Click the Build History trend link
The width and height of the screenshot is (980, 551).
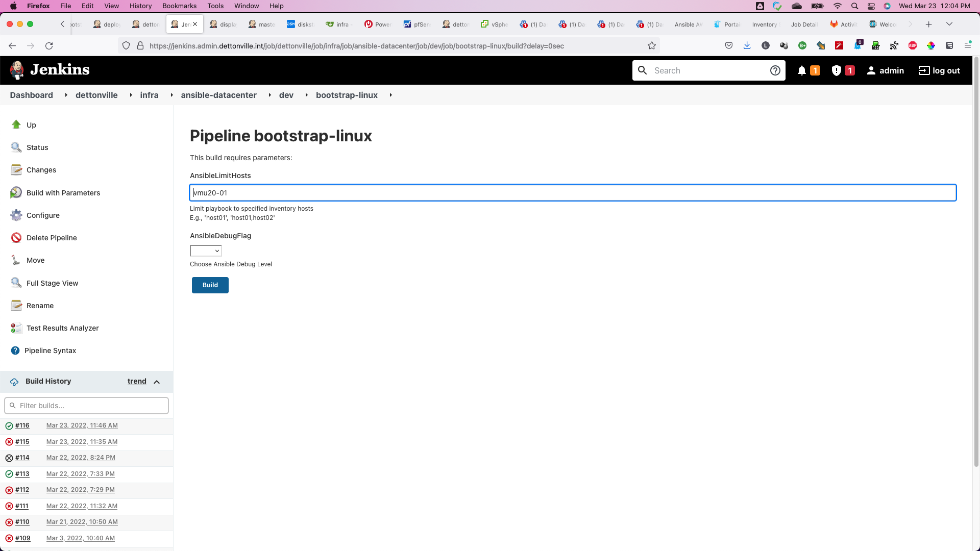[x=137, y=382]
